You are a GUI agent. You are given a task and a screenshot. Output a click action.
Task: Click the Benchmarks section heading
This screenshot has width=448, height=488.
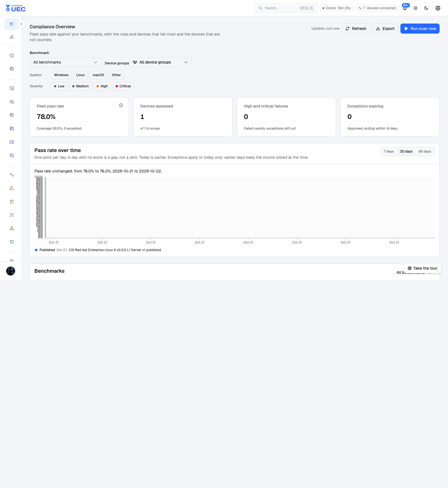pos(49,271)
